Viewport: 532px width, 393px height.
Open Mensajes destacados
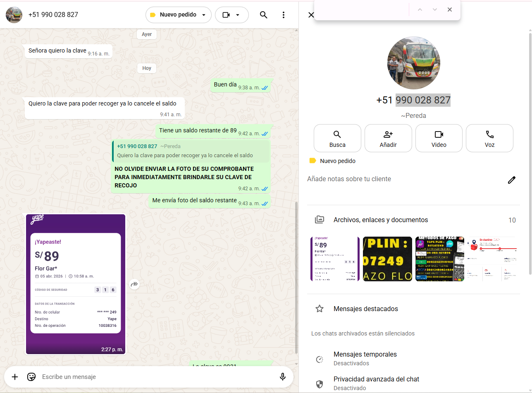point(365,309)
